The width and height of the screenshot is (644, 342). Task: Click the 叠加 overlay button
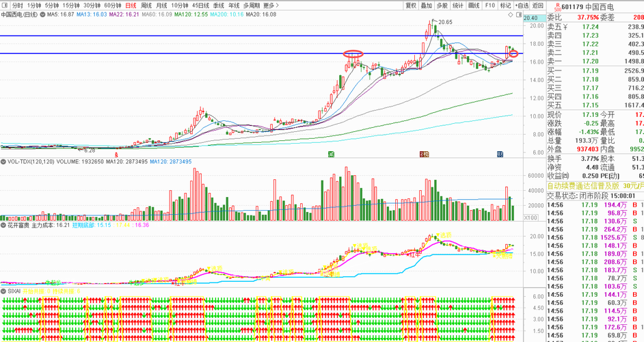tap(427, 5)
